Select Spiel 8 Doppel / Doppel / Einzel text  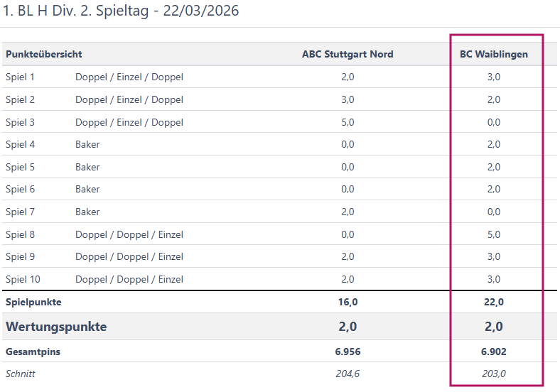click(129, 234)
